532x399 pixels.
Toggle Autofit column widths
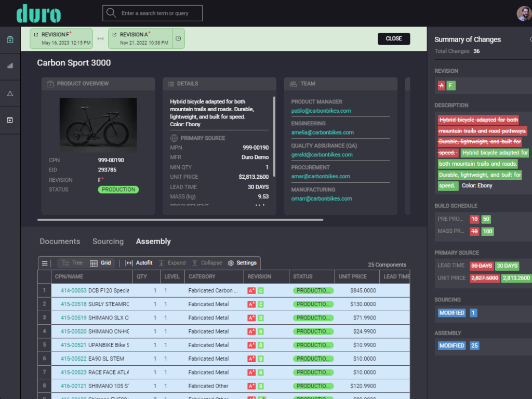139,263
